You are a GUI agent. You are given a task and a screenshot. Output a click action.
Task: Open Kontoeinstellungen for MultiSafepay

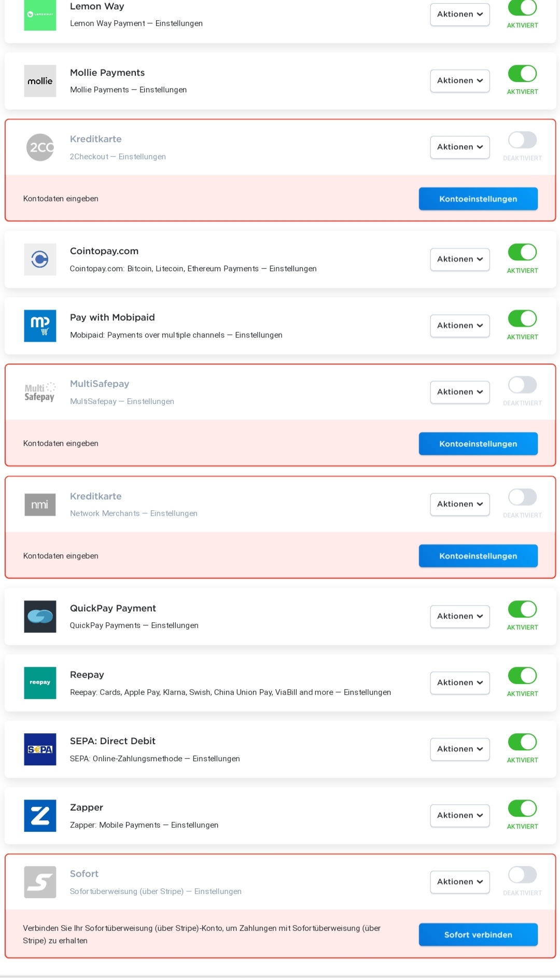point(478,443)
